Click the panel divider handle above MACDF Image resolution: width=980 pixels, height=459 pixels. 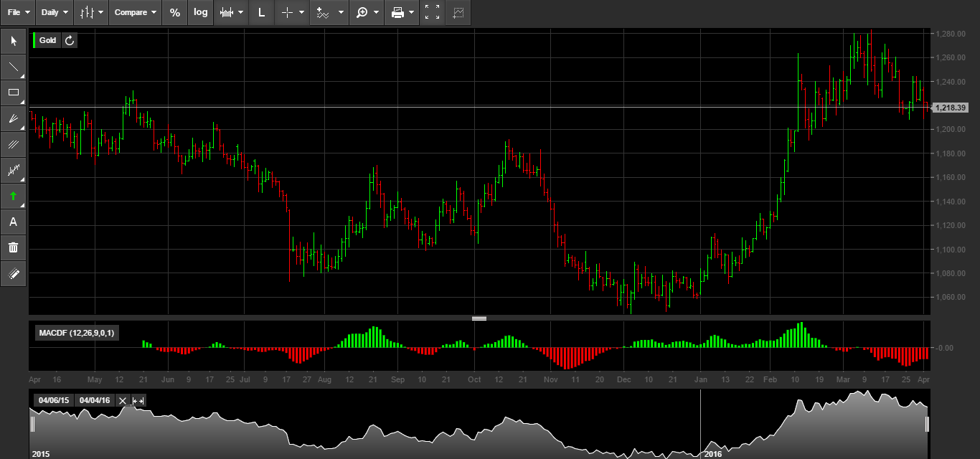(479, 318)
